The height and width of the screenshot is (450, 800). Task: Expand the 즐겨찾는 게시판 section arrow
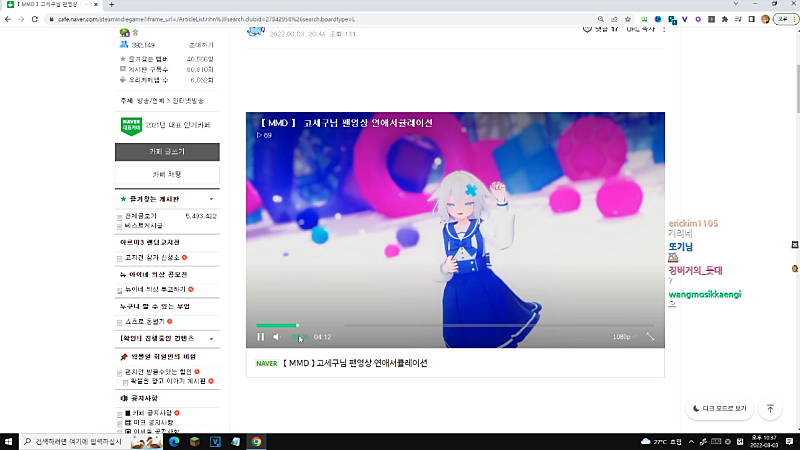[x=211, y=199]
